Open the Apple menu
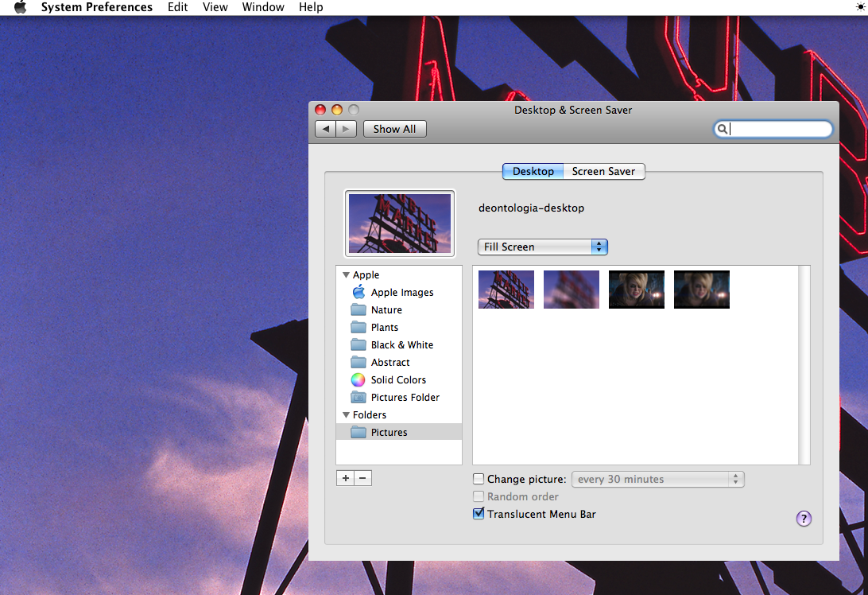Viewport: 868px width, 595px height. (x=20, y=7)
